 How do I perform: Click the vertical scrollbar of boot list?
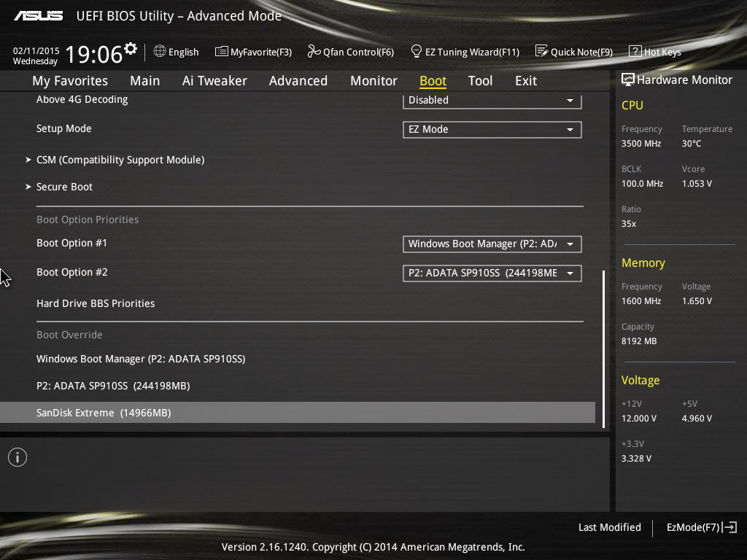click(x=603, y=349)
